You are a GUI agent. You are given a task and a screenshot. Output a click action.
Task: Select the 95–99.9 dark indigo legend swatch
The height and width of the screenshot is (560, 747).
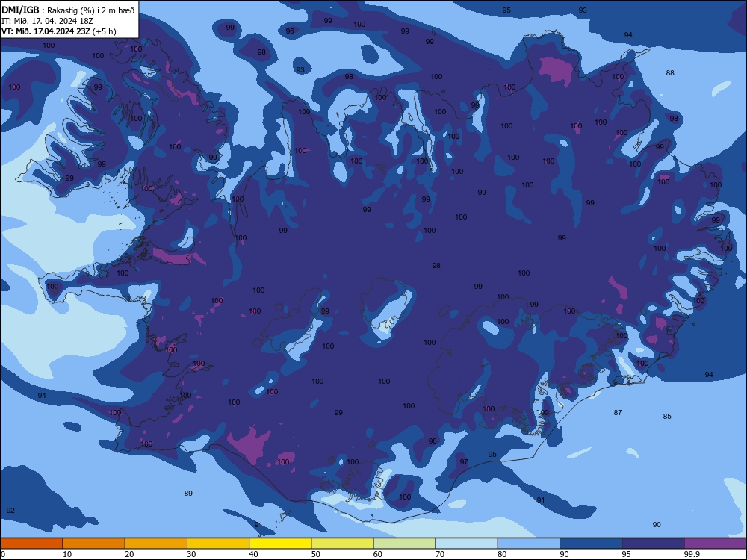click(653, 544)
